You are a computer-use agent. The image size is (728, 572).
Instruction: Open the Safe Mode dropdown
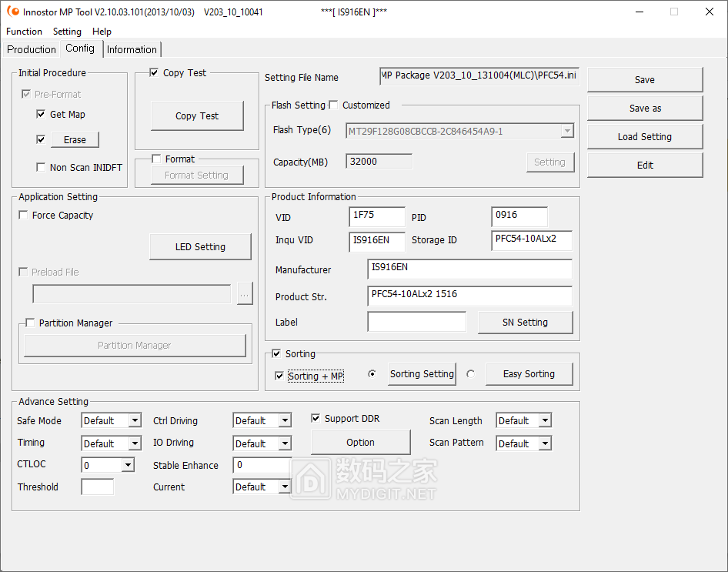tap(135, 420)
